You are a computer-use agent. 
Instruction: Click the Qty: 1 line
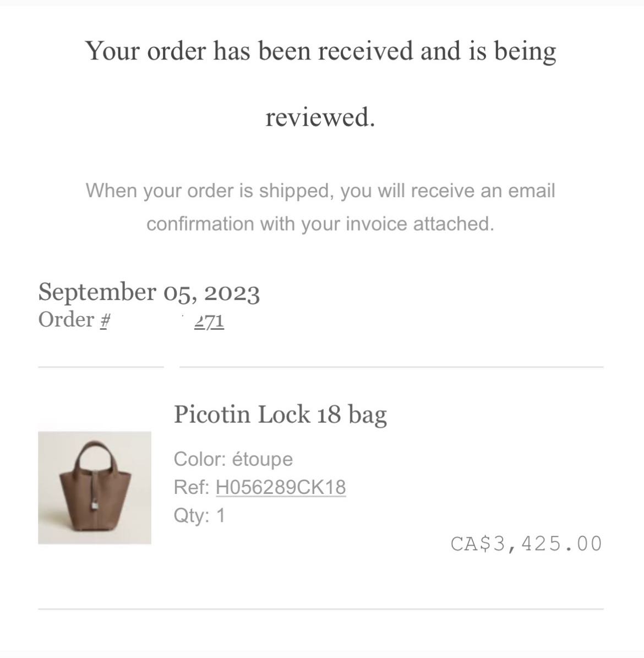200,515
